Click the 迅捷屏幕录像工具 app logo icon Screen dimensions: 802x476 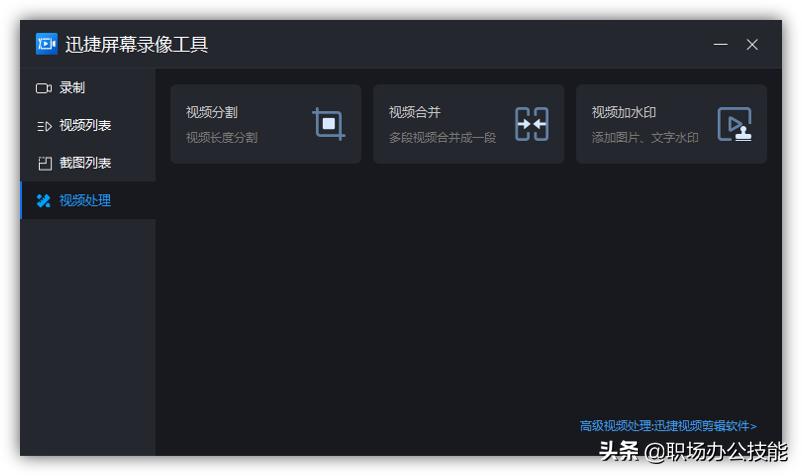47,44
